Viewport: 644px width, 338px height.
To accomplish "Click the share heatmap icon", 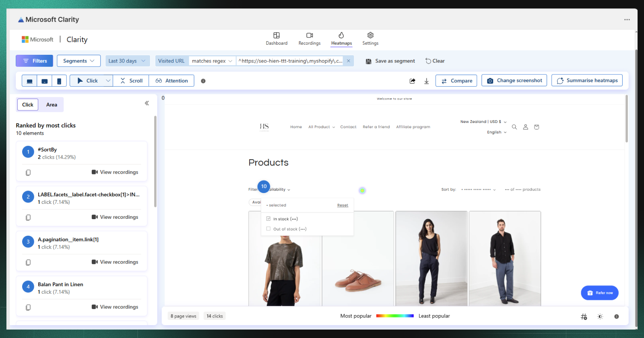I will (x=412, y=81).
